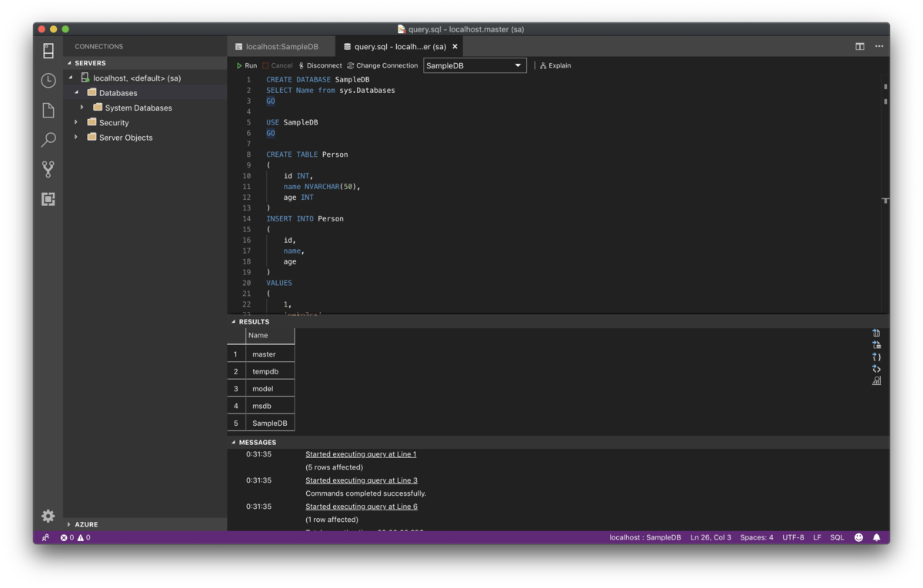Viewport: 923px width, 588px height.
Task: Save results as JSON icon
Action: (876, 357)
